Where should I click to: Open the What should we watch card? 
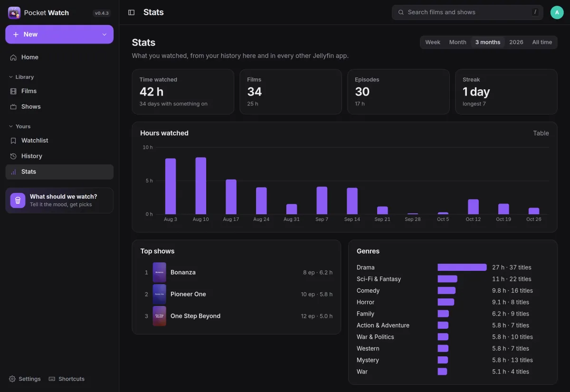(59, 201)
